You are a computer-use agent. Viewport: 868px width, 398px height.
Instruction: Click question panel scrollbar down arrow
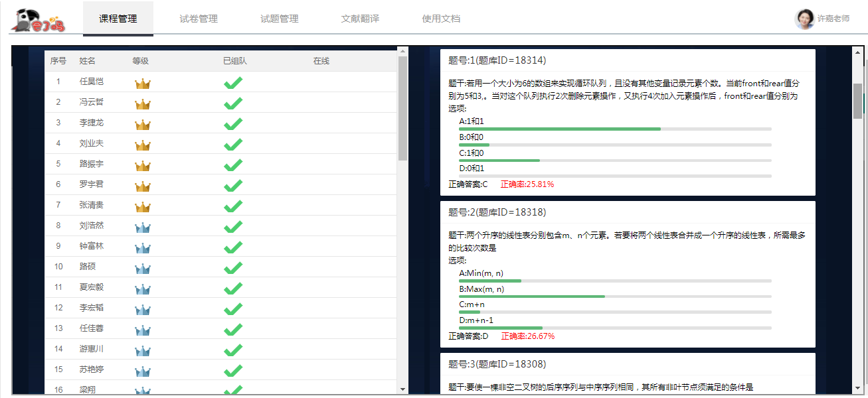click(857, 389)
